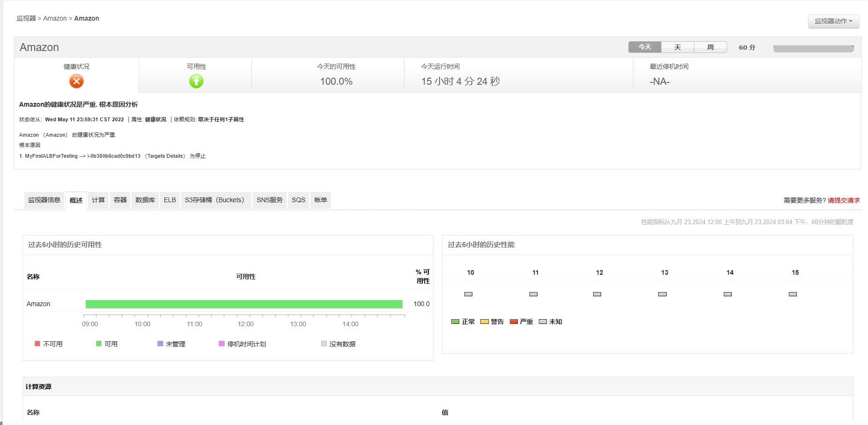This screenshot has height=425, width=868.
Task: Click the first Amazon breadcrumb link
Action: point(55,18)
